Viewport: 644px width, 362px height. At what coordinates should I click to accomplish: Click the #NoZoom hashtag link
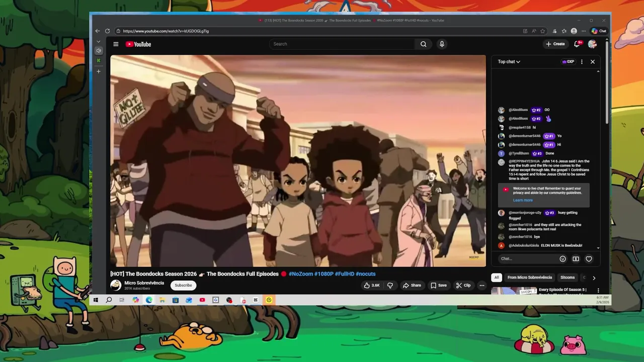[301, 274]
